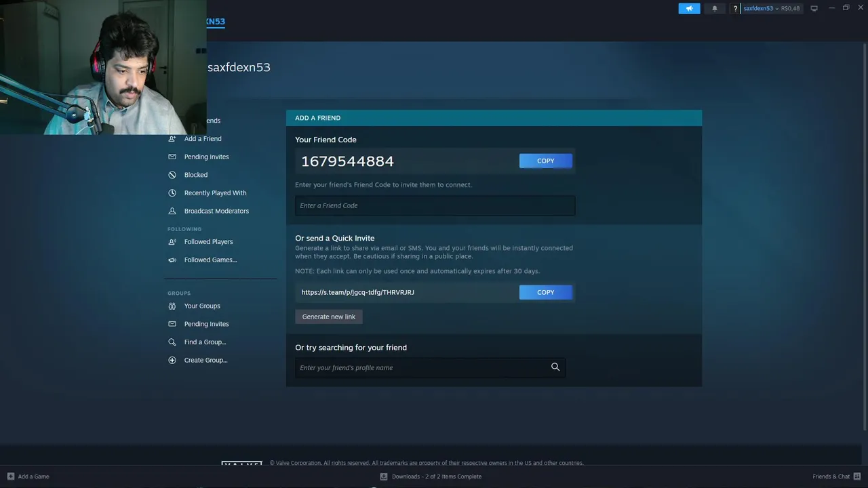Click the Your Groups people icon

172,306
